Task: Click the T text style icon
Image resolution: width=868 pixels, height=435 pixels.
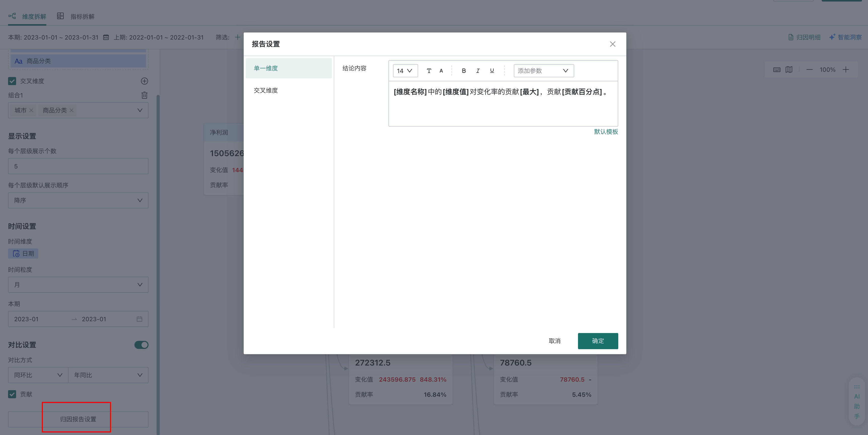Action: [x=429, y=71]
